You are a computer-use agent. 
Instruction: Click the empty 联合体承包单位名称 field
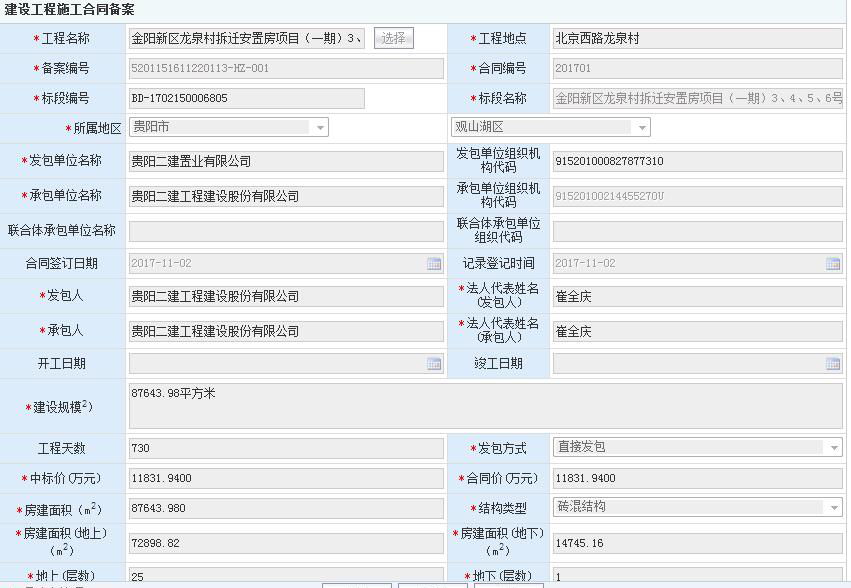pos(285,231)
